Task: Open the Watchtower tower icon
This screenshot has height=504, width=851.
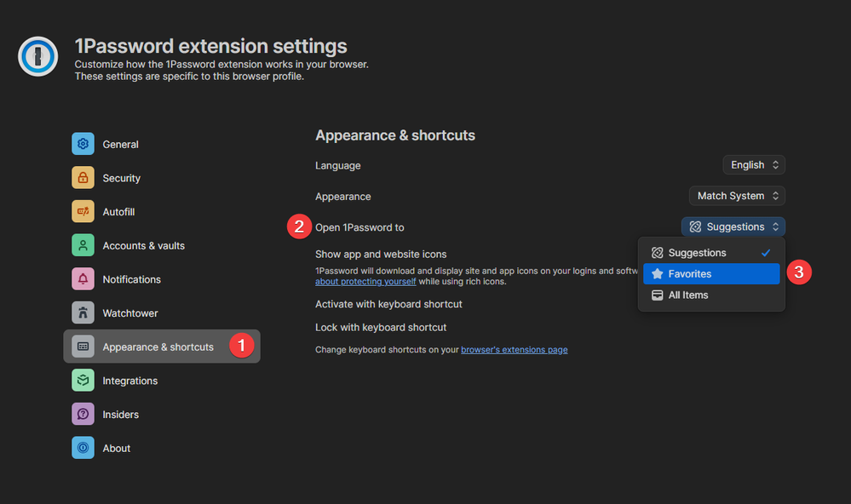Action: (x=83, y=313)
